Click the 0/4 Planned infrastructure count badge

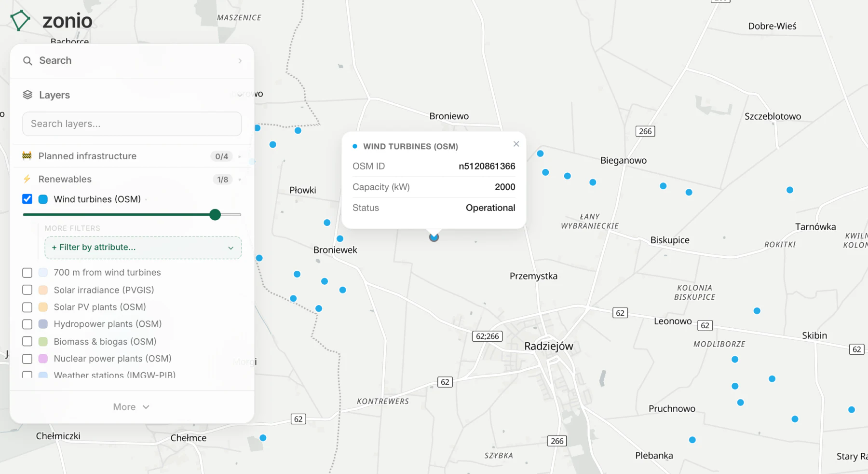coord(222,156)
